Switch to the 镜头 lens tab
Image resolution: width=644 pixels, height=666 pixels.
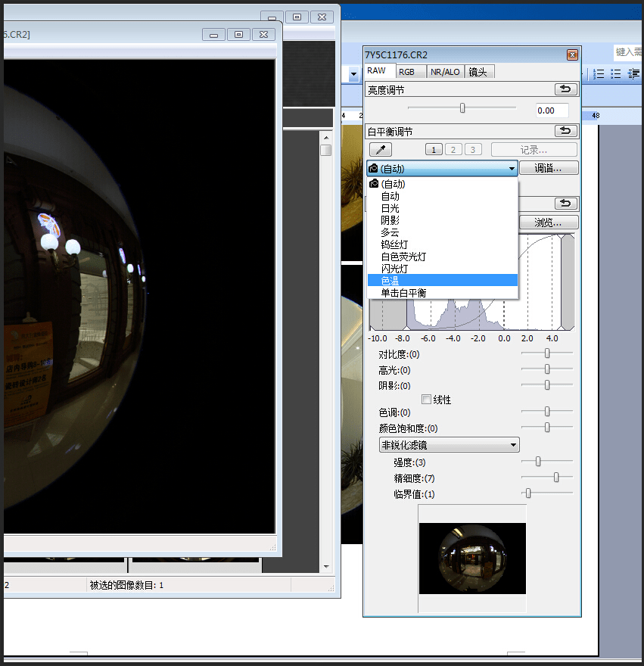coord(478,72)
